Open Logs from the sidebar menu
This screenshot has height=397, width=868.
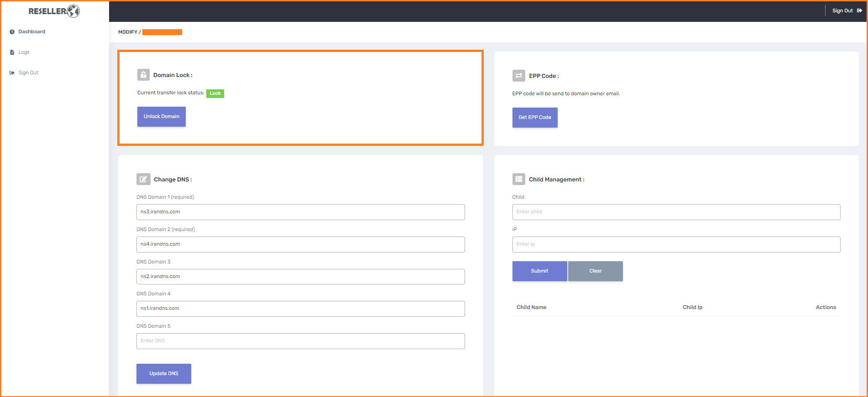[x=24, y=52]
